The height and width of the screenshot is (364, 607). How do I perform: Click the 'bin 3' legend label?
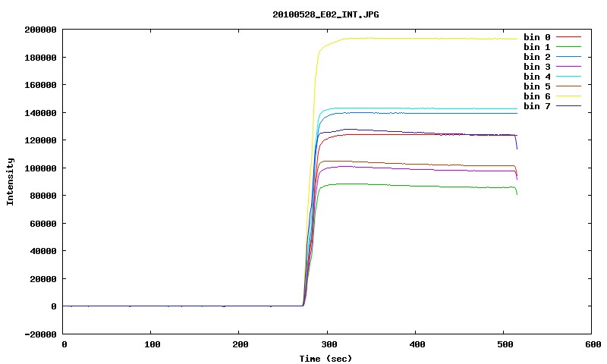537,67
